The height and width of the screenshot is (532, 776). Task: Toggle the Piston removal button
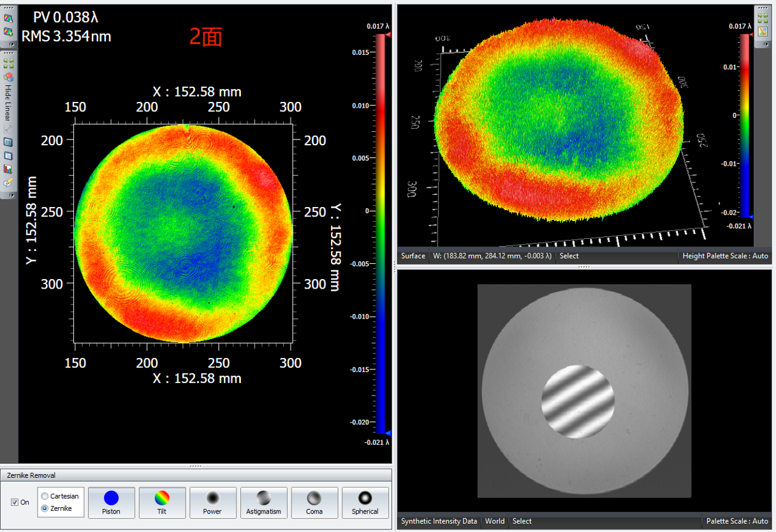click(x=111, y=503)
